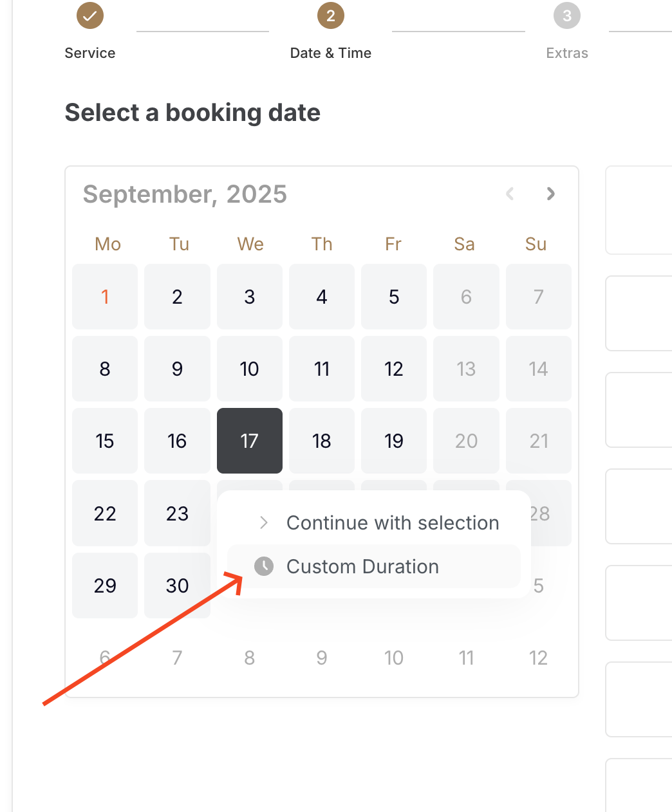
Task: Go to previous month with left chevron
Action: click(x=510, y=194)
